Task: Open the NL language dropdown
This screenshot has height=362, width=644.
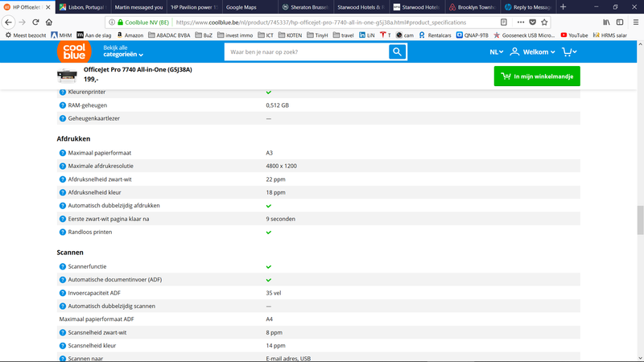Action: [x=496, y=51]
